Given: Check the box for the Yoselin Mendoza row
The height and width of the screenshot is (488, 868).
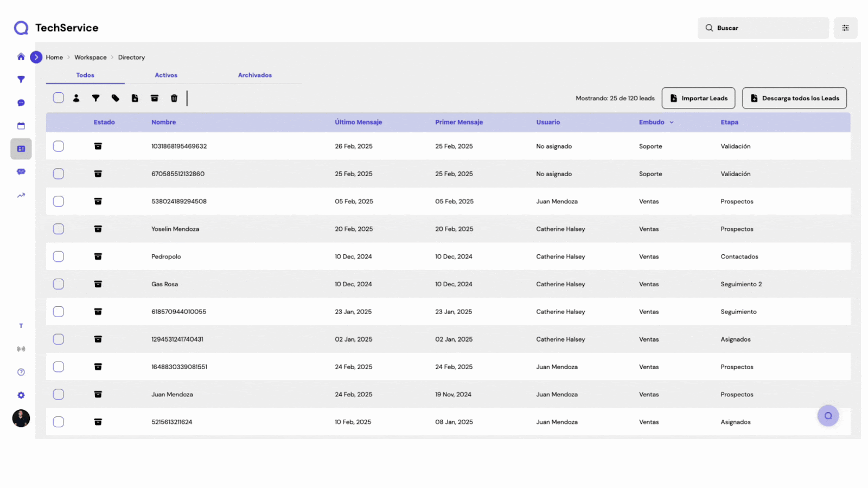Looking at the screenshot, I should [x=59, y=229].
